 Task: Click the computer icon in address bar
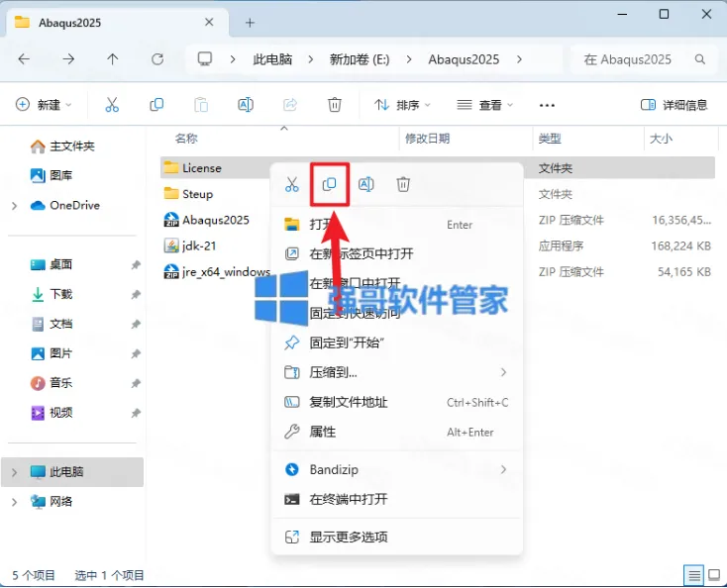coord(204,59)
